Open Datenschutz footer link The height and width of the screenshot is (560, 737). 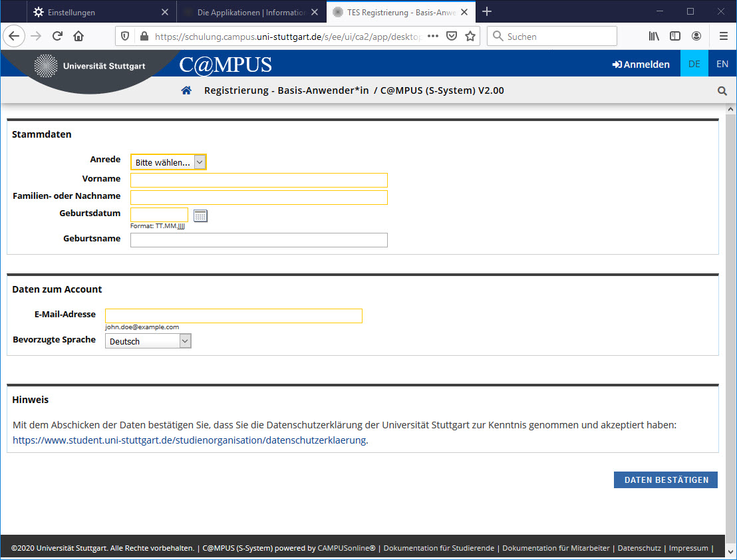click(x=639, y=548)
